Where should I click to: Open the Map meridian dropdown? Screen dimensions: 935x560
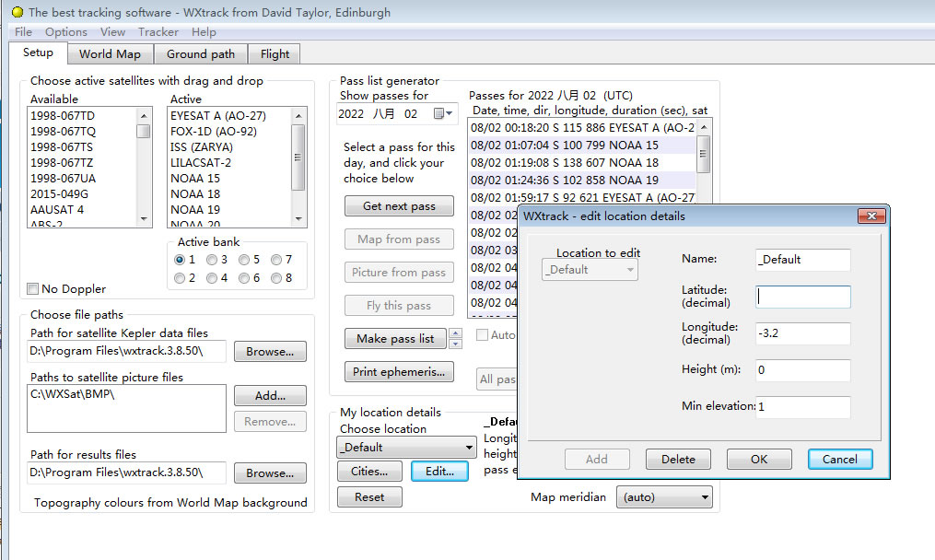705,497
